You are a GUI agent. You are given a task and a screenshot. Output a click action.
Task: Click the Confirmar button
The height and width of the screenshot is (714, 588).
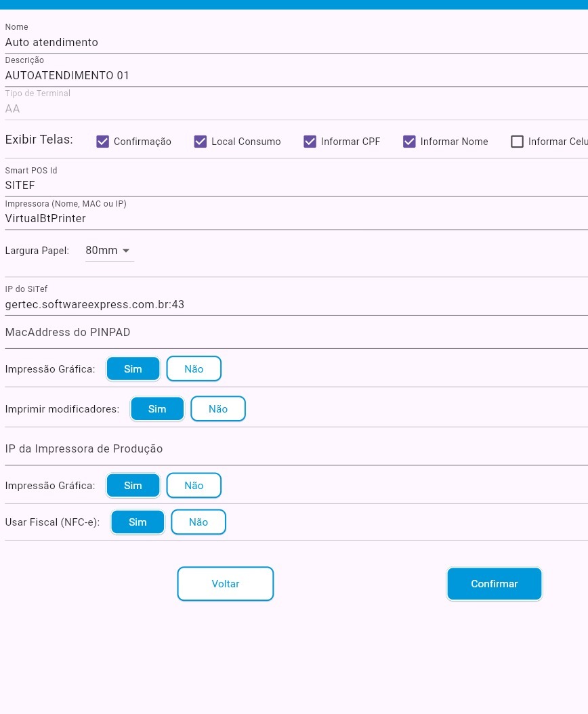pos(495,584)
